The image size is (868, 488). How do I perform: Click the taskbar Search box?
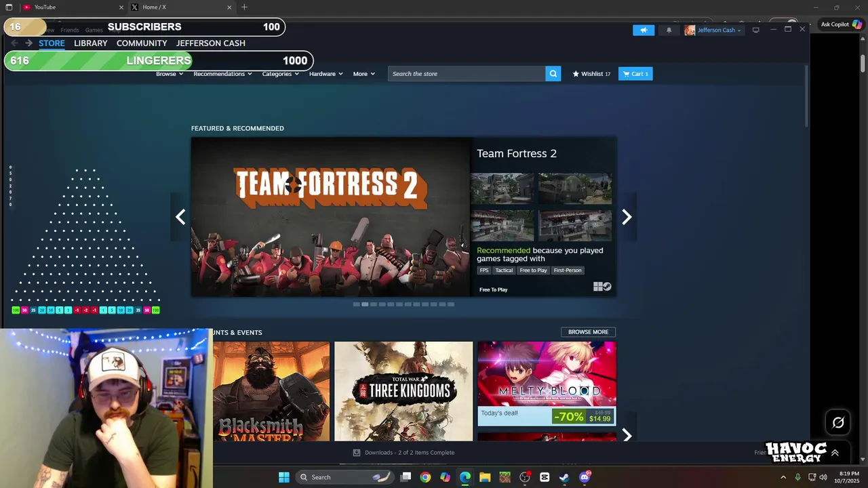[x=344, y=477]
